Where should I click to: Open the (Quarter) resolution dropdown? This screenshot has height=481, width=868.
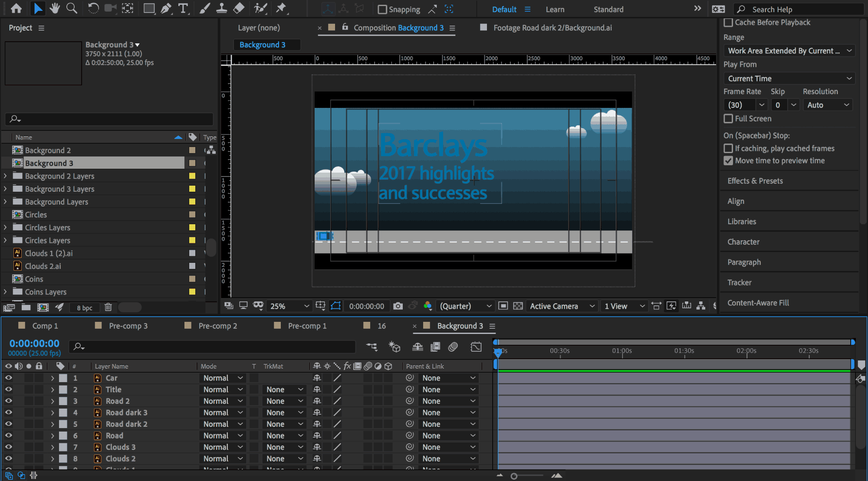click(466, 306)
